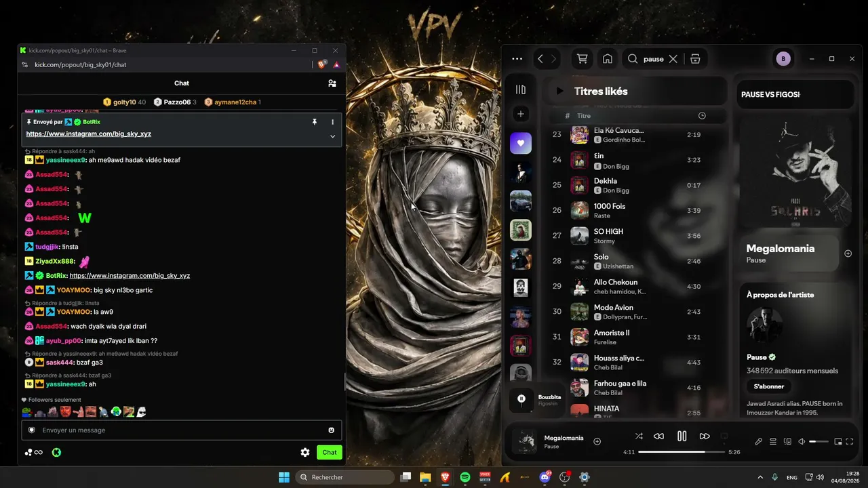The image size is (868, 488).
Task: Enter fullscreen mode in music player
Action: (850, 441)
